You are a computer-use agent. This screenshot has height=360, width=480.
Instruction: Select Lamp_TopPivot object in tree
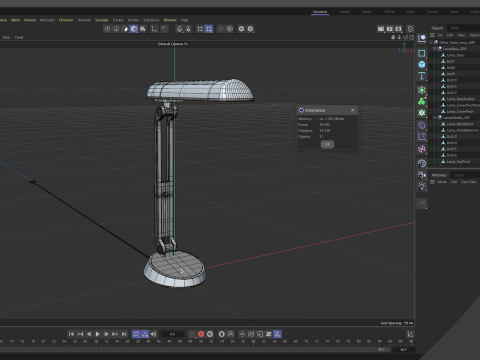[458, 162]
